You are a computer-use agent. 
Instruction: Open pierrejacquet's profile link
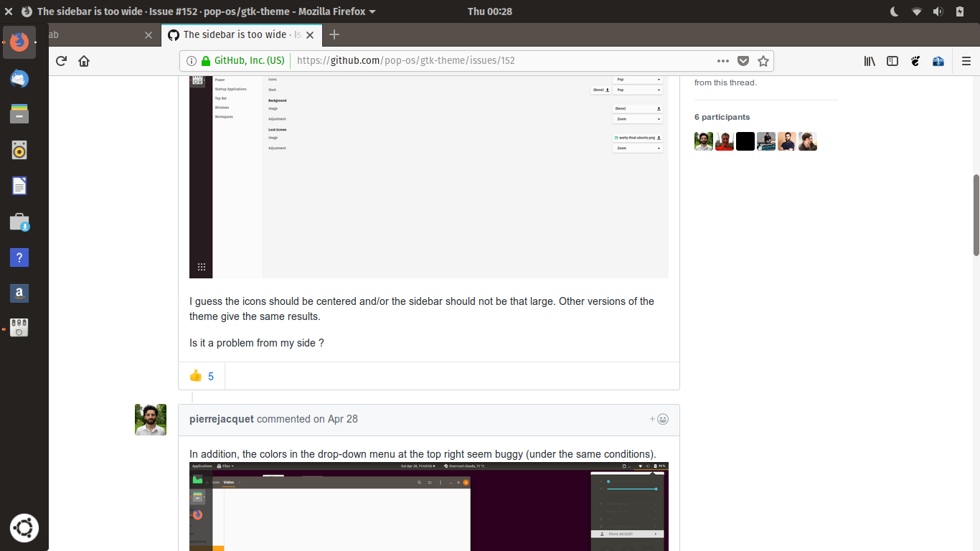[222, 419]
